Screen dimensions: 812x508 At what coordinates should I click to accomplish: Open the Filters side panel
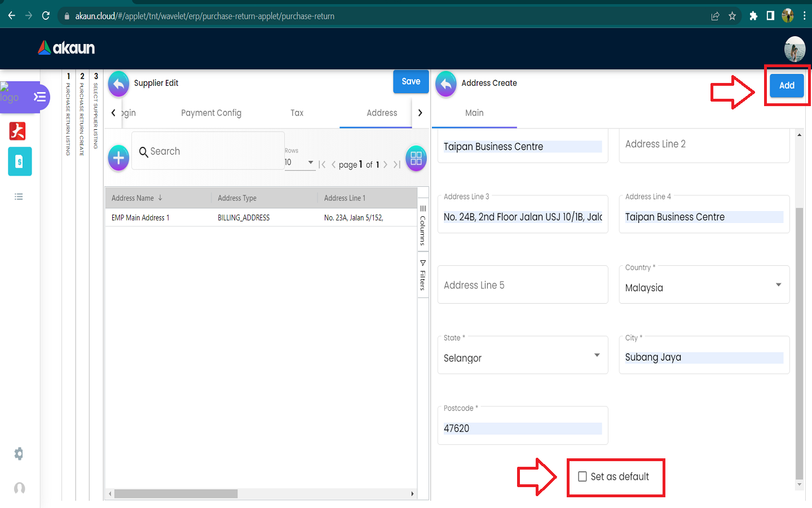pyautogui.click(x=422, y=275)
